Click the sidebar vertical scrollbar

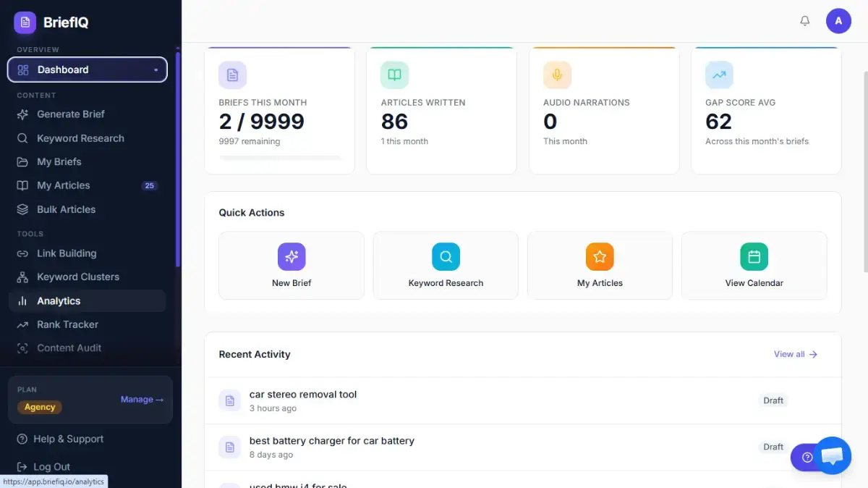click(x=178, y=158)
